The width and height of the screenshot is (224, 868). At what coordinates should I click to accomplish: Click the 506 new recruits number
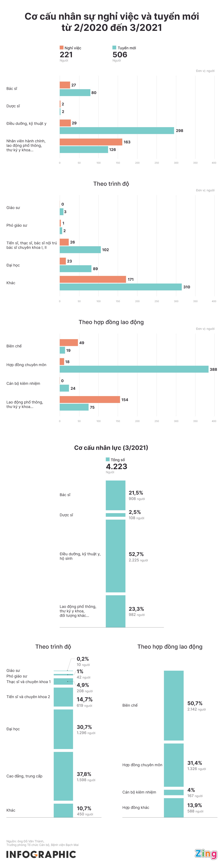[x=120, y=55]
